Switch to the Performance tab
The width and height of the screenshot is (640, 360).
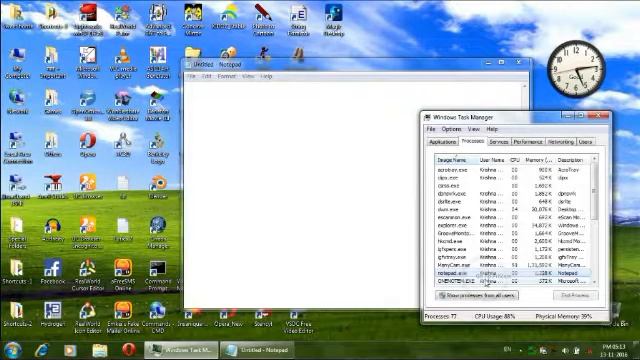528,142
